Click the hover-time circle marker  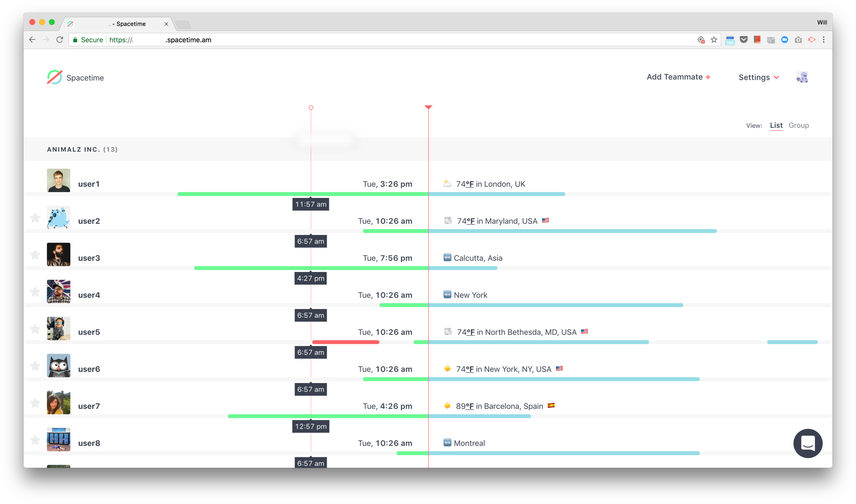(311, 108)
